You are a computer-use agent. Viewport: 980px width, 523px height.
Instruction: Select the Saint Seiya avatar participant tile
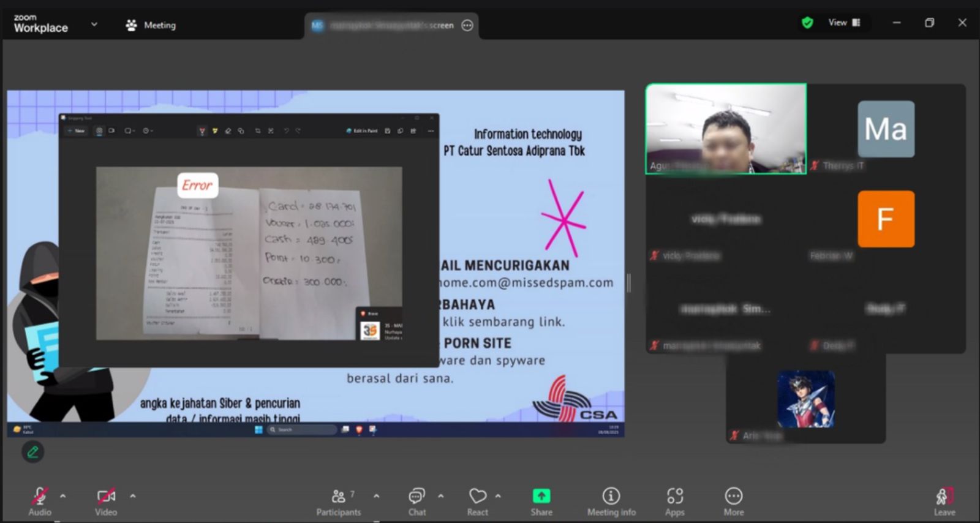tap(805, 399)
